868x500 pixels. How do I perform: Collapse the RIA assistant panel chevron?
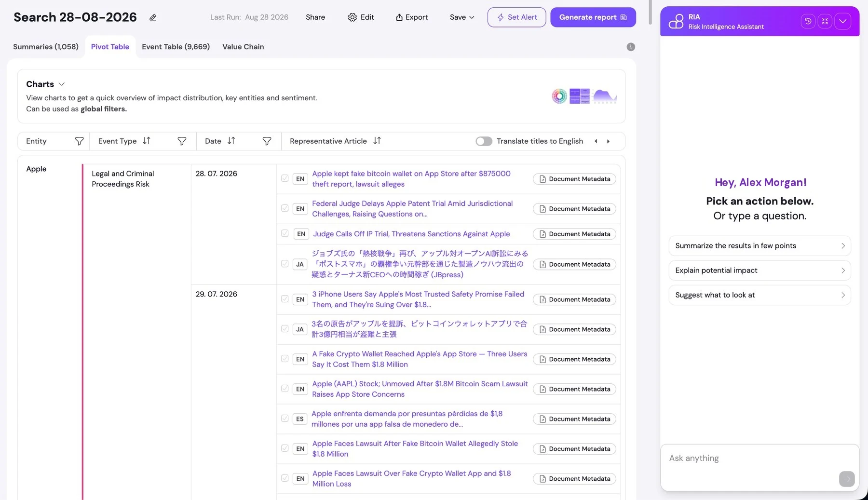click(x=843, y=21)
